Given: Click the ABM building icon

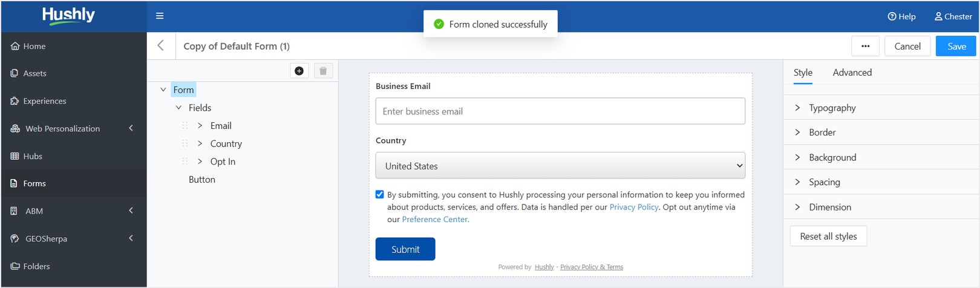Looking at the screenshot, I should (x=14, y=211).
